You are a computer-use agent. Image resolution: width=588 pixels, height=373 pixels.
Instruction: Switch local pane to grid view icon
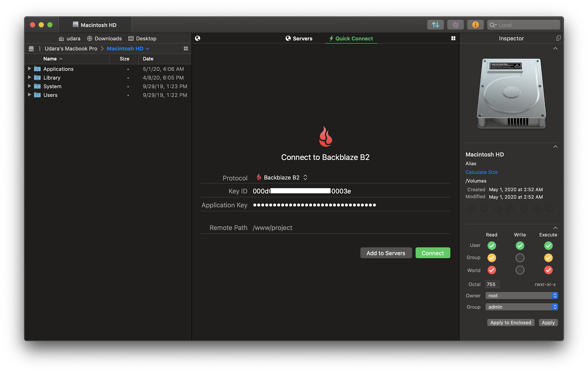tap(186, 49)
